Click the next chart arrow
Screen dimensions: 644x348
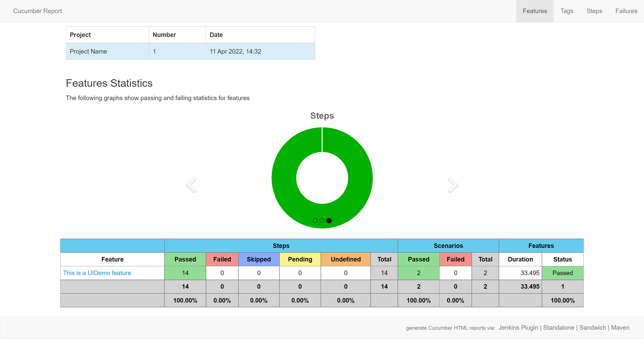click(453, 185)
